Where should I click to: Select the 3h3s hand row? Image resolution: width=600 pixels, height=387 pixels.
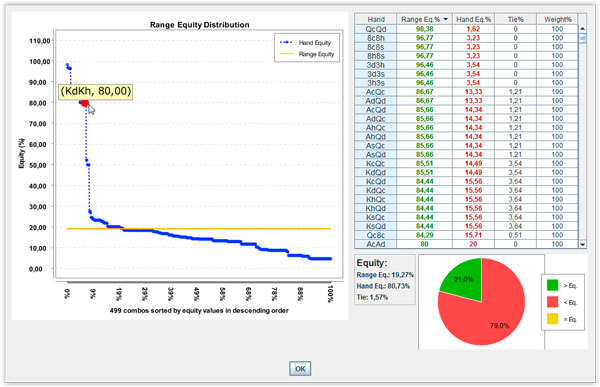(466, 83)
